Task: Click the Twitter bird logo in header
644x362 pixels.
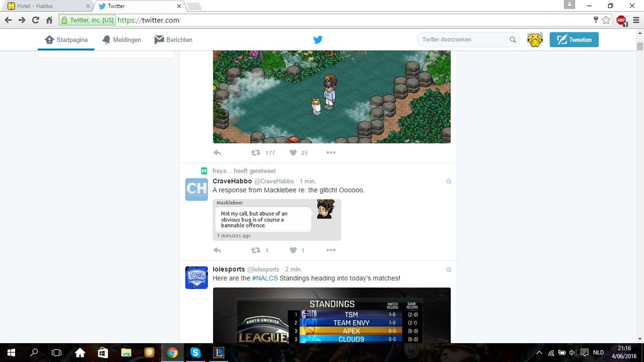Action: [318, 40]
